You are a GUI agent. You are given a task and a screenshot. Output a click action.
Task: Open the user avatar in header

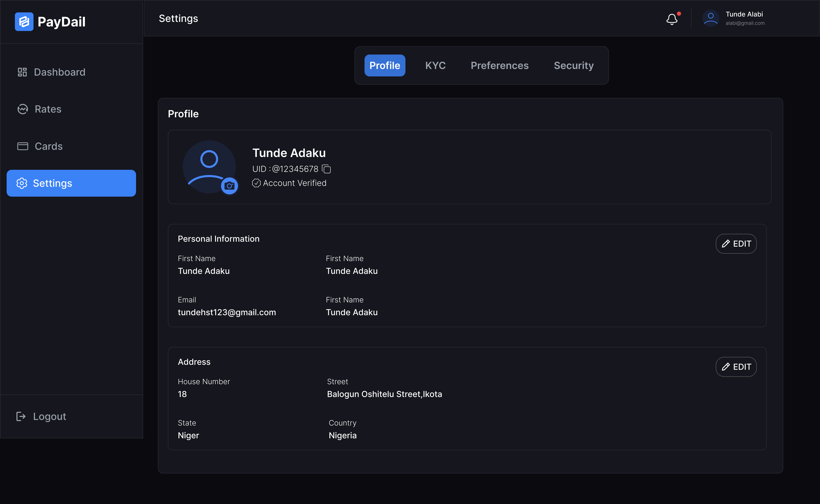coord(711,18)
